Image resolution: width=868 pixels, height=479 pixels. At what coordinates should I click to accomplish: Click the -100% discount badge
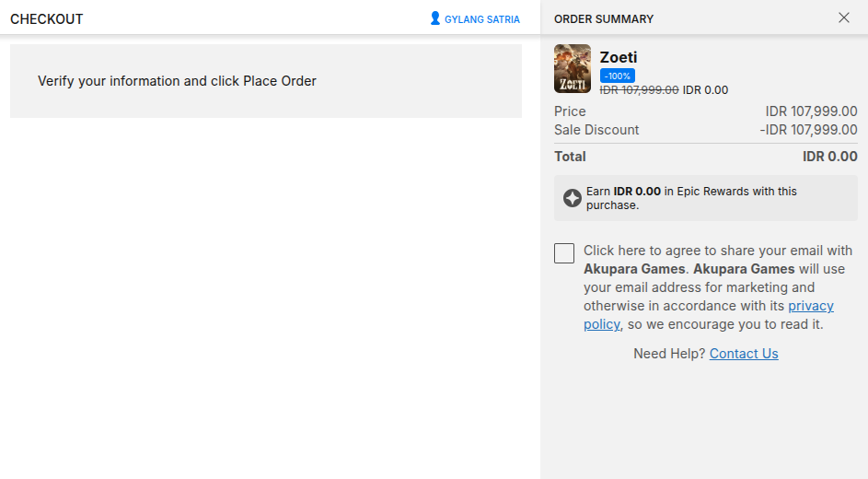point(617,76)
